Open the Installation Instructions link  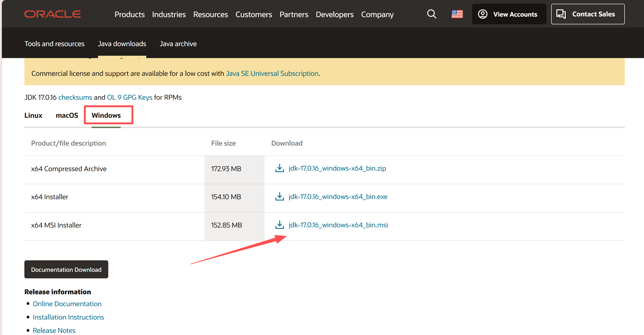pos(68,317)
